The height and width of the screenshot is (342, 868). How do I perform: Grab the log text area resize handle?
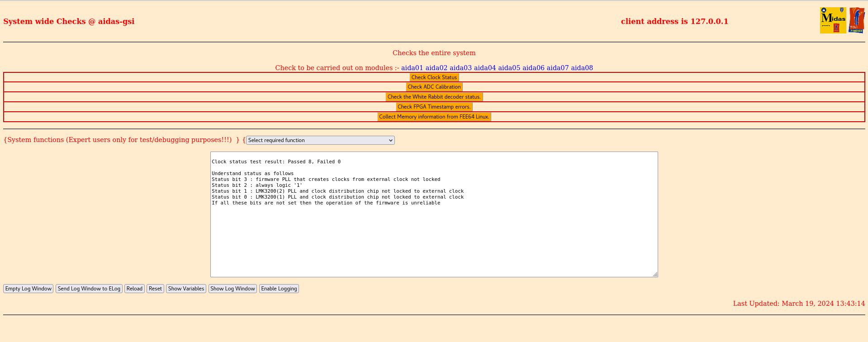click(655, 274)
